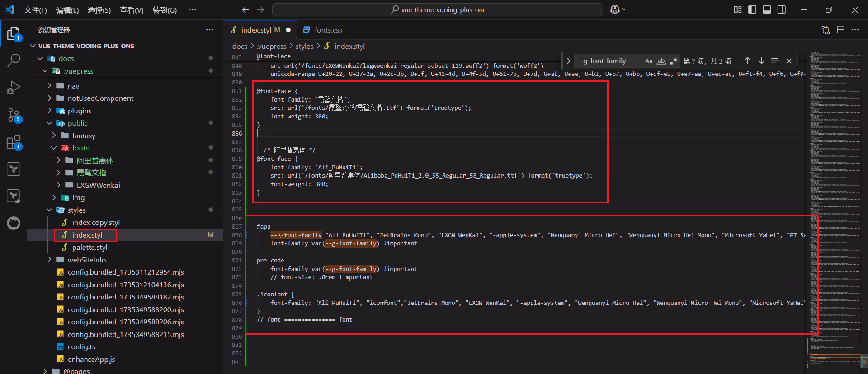Open Source Control view with badge
Screen dimensions: 868x374
[x=14, y=115]
